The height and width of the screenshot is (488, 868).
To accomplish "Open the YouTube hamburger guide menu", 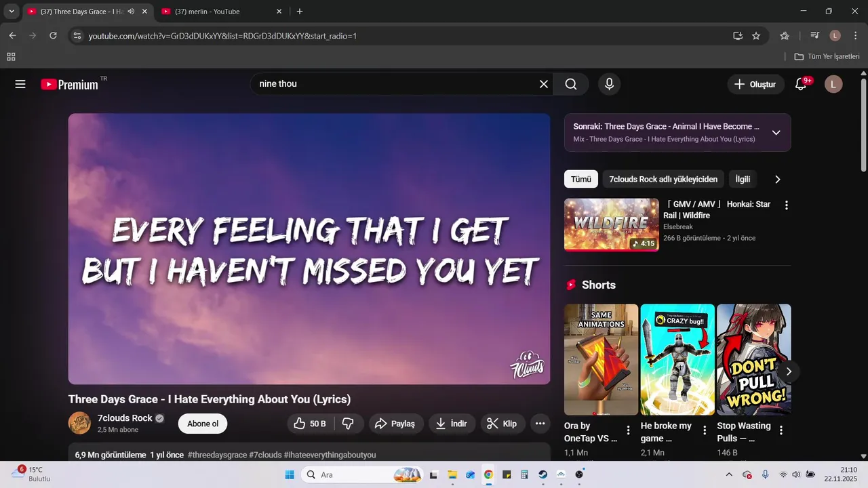I will [20, 84].
